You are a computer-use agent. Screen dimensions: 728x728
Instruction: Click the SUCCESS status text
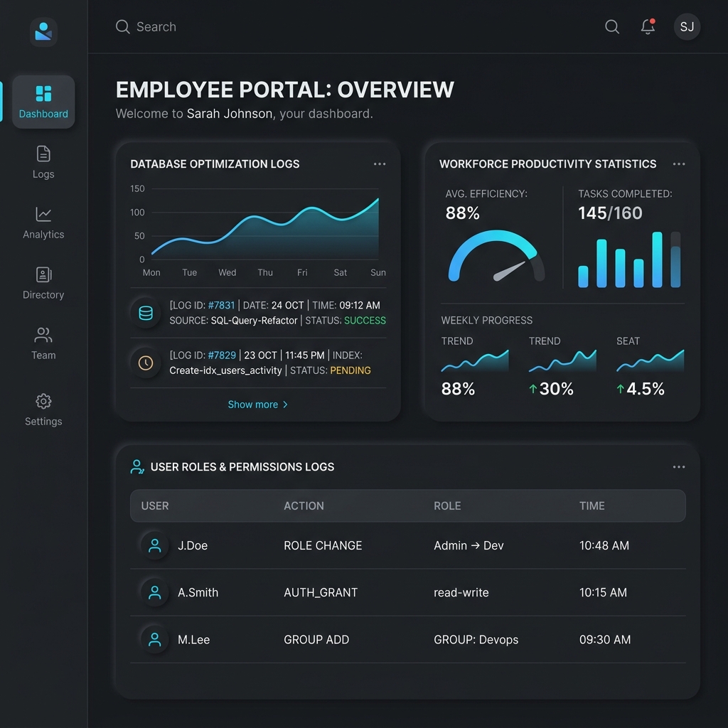click(365, 321)
